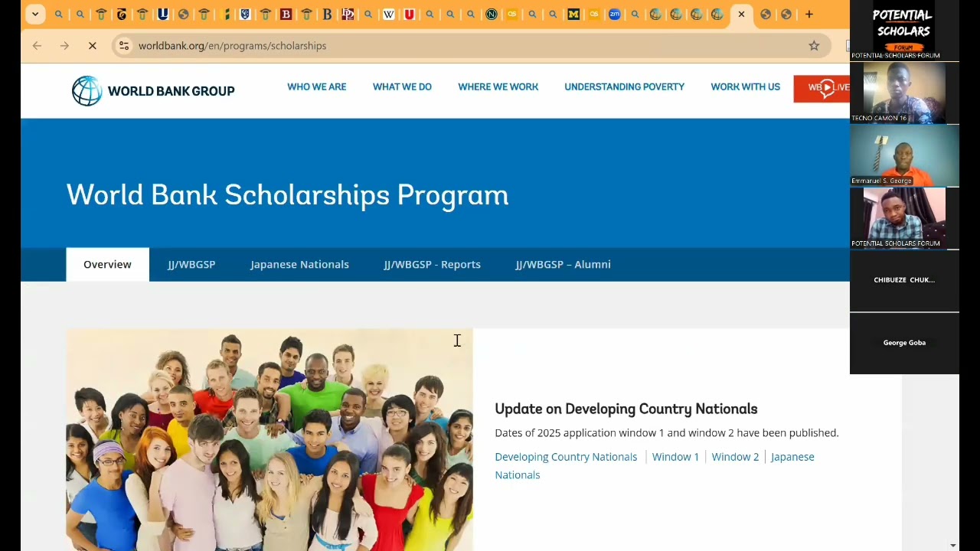Switch to the black and orange 6 tab
980x551 pixels.
click(x=121, y=15)
